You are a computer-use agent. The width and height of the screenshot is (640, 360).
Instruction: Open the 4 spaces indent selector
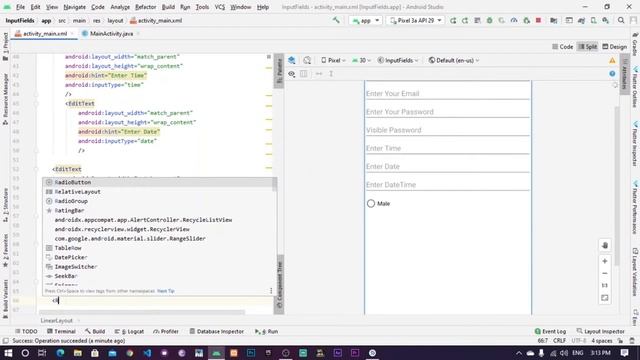pyautogui.click(x=602, y=340)
